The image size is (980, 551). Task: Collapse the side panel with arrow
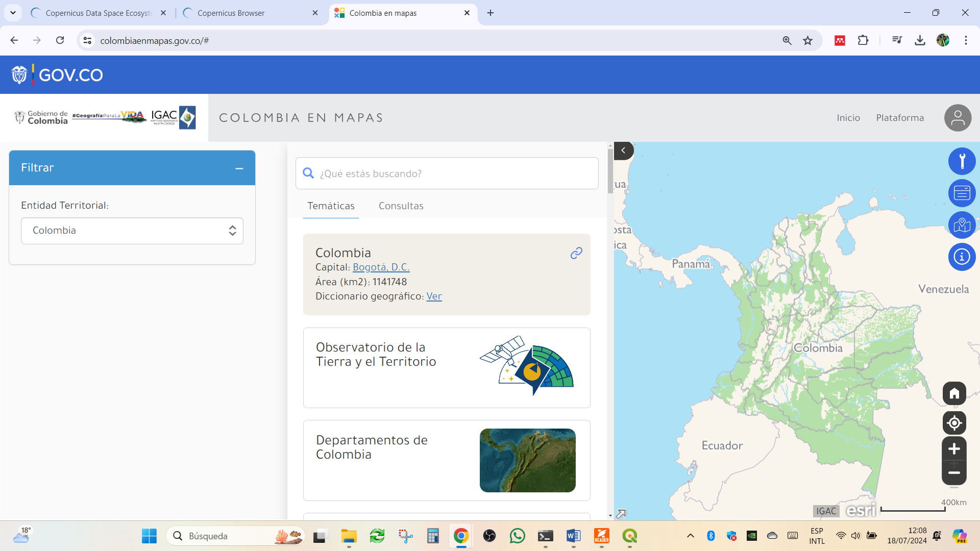tap(623, 151)
